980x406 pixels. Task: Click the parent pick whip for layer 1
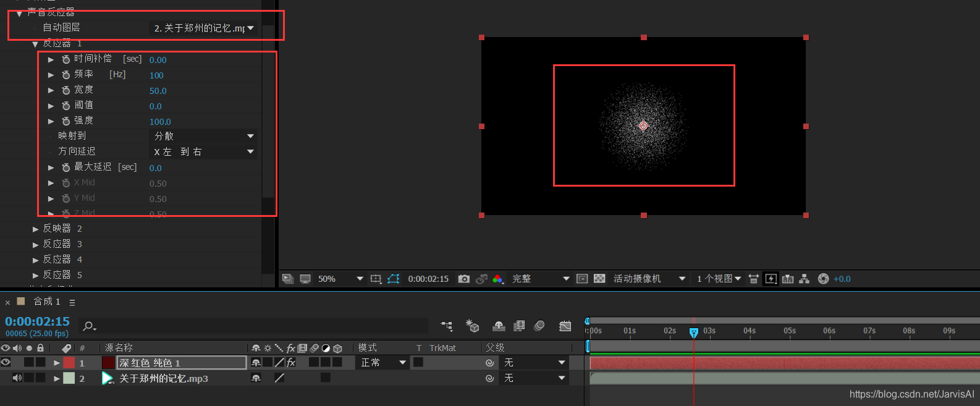pyautogui.click(x=490, y=363)
